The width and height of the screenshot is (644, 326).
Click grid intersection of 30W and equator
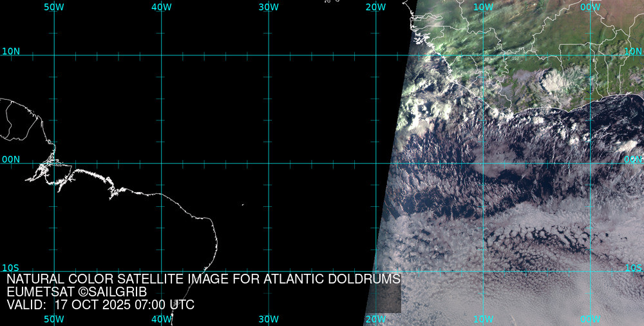[269, 163]
